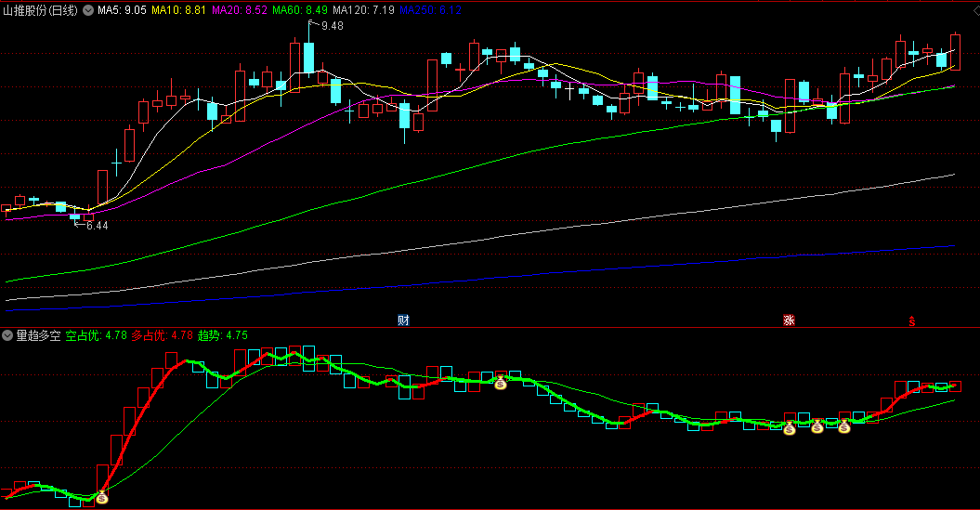The image size is (980, 510).
Task: Open the 财 financial event icon
Action: [x=403, y=320]
